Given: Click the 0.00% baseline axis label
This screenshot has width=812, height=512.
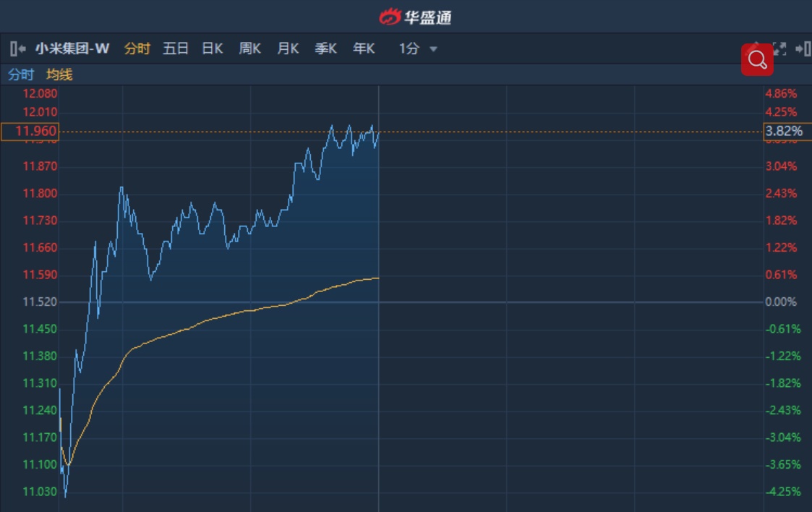Looking at the screenshot, I should [781, 302].
